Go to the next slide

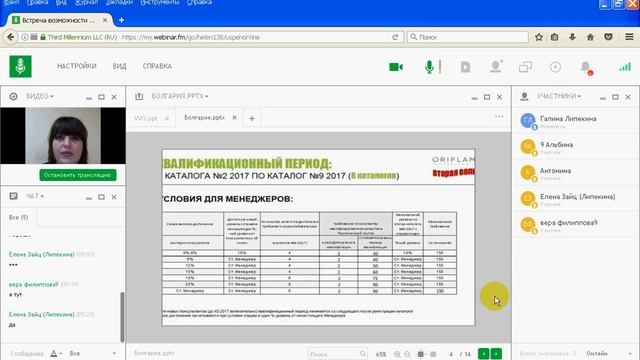click(x=496, y=354)
